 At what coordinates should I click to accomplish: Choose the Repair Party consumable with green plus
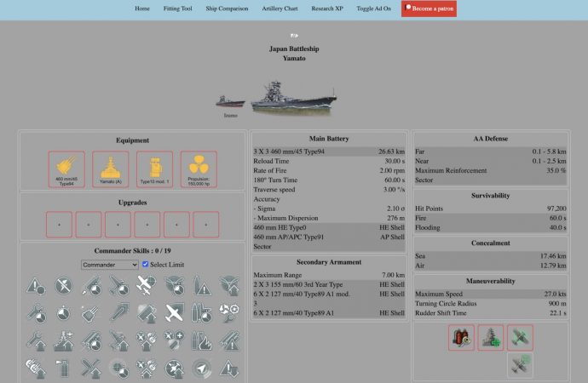[x=491, y=338]
